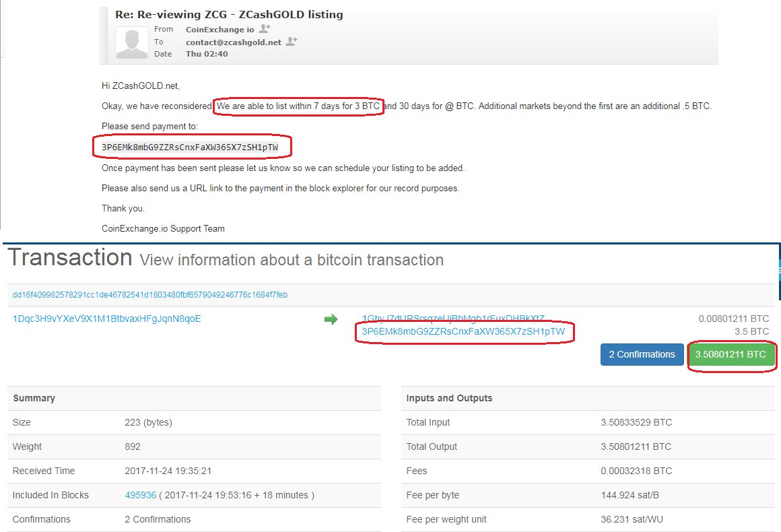Viewport: 781px width, 532px height.
Task: Click the output amount 0.00801211 BTC
Action: pyautogui.click(x=734, y=319)
